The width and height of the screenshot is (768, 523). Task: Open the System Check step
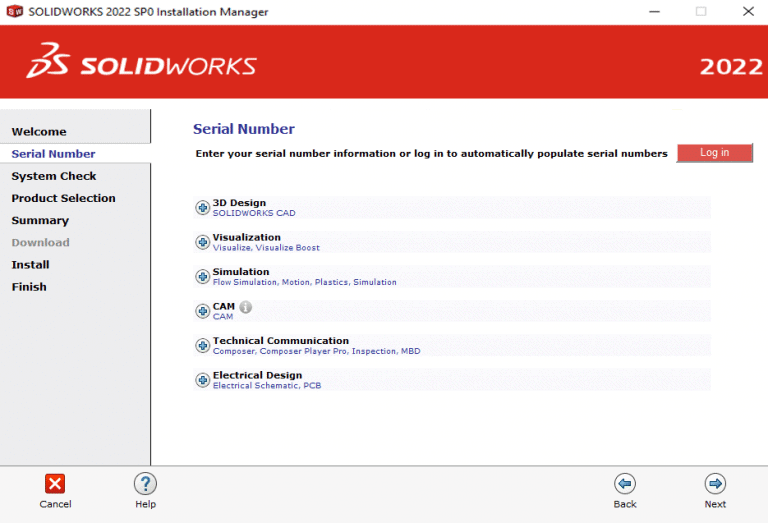click(x=54, y=176)
